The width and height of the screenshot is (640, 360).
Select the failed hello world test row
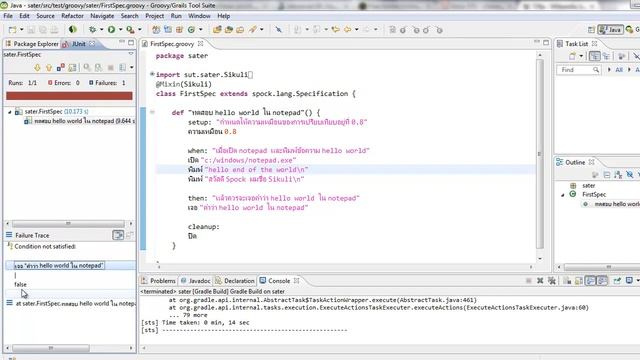pyautogui.click(x=79, y=121)
